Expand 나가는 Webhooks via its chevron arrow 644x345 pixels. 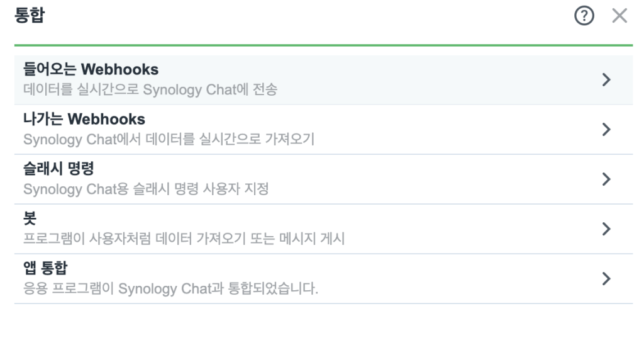(606, 129)
